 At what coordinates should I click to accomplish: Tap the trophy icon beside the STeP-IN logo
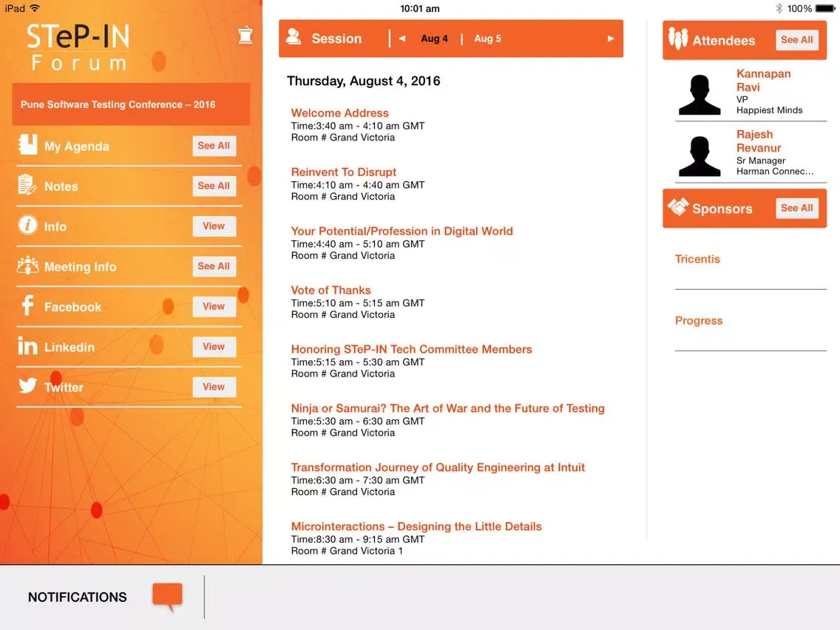tap(245, 35)
